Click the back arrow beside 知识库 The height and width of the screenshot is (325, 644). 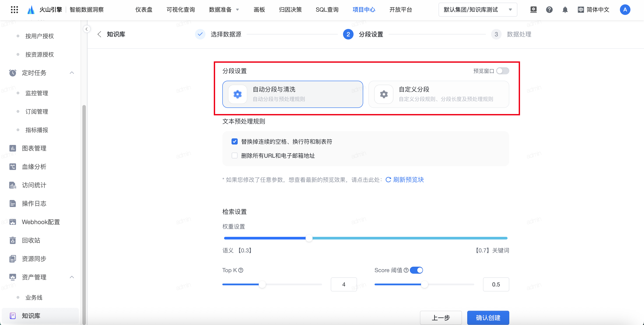(x=99, y=34)
